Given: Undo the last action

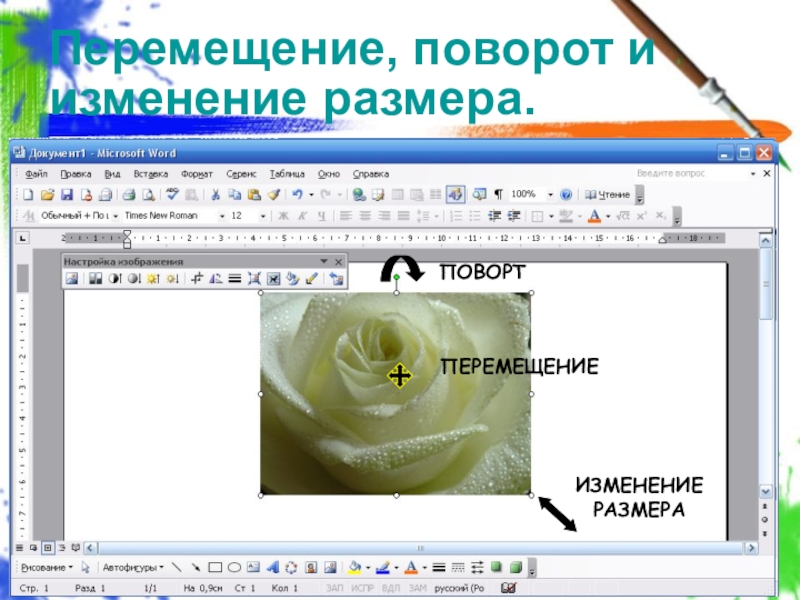Looking at the screenshot, I should click(297, 194).
